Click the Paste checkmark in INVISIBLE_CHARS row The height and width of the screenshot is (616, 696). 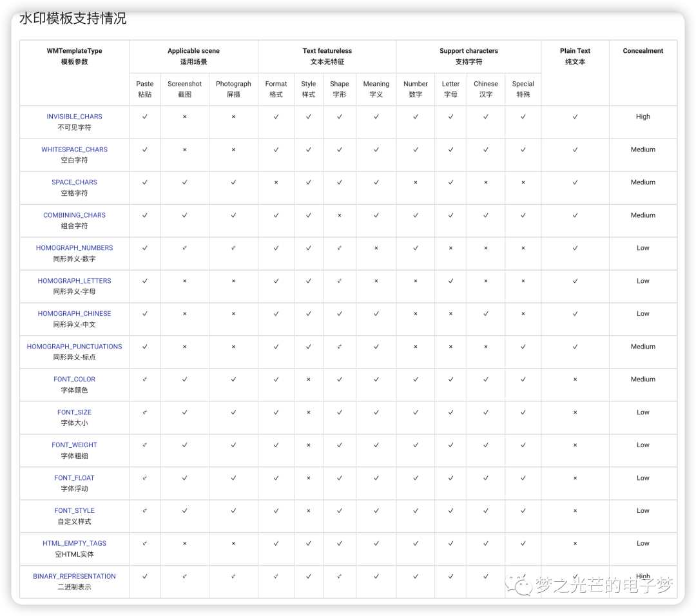[145, 117]
